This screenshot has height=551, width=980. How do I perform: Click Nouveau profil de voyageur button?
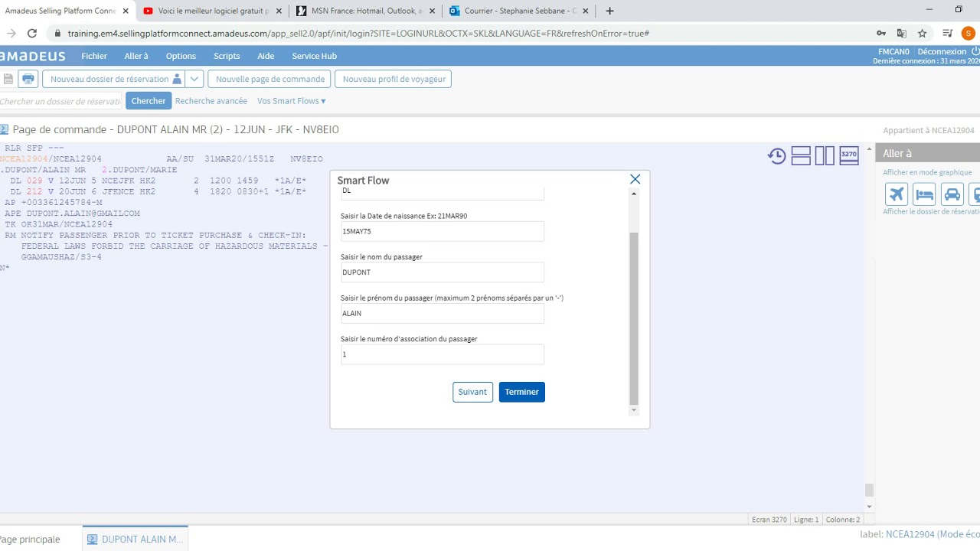click(394, 79)
